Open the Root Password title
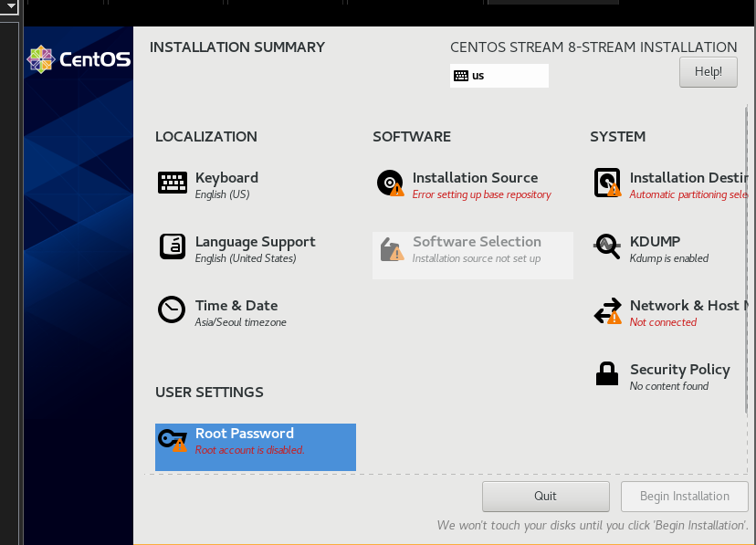Image resolution: width=756 pixels, height=545 pixels. (x=245, y=434)
